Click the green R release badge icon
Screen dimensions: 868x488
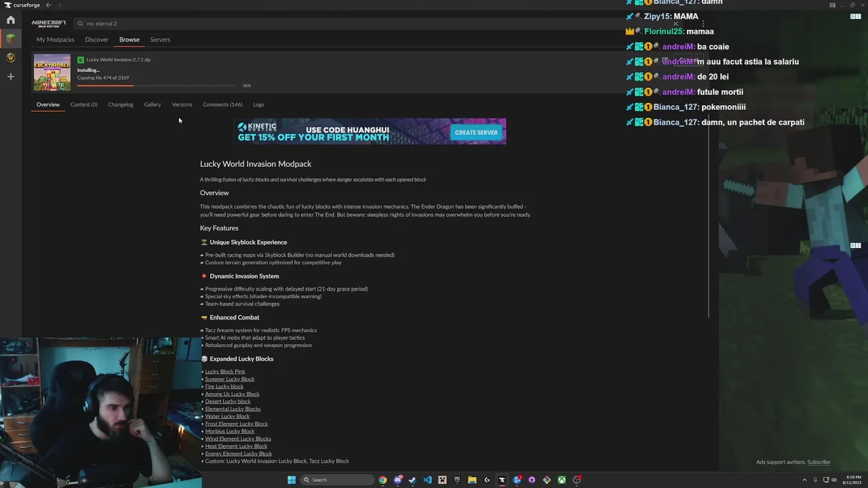(x=80, y=60)
